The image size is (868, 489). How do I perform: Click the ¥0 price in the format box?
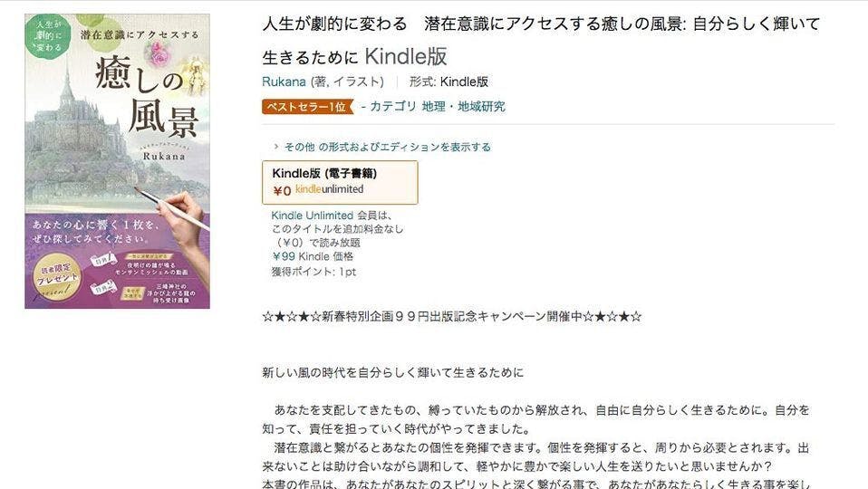(283, 191)
